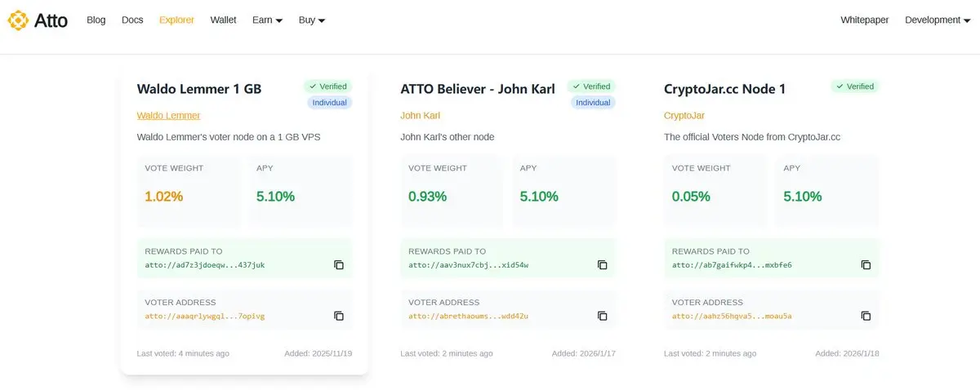Copy John Karl's voter address
Image resolution: width=980 pixels, height=390 pixels.
pyautogui.click(x=603, y=316)
